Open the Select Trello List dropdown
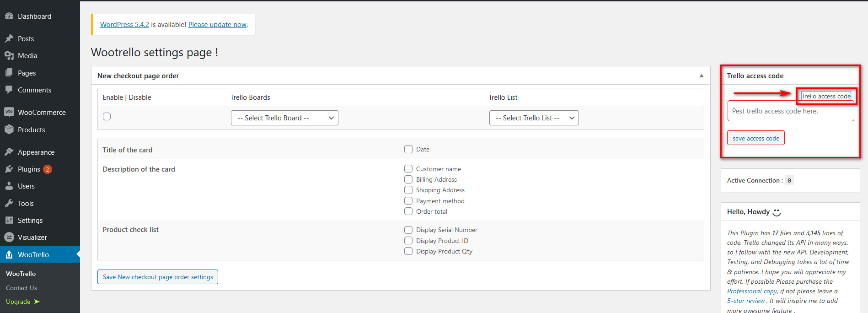Screen dimensions: 868x313 [534, 118]
